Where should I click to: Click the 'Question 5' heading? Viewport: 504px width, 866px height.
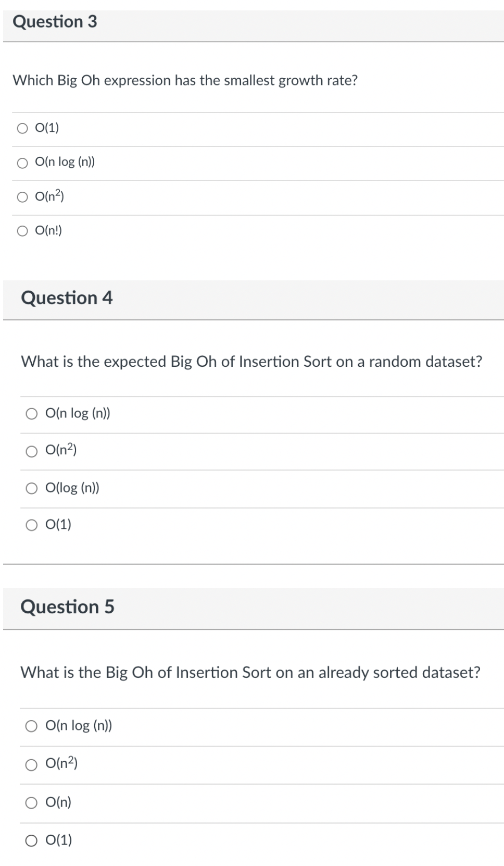[x=67, y=607]
